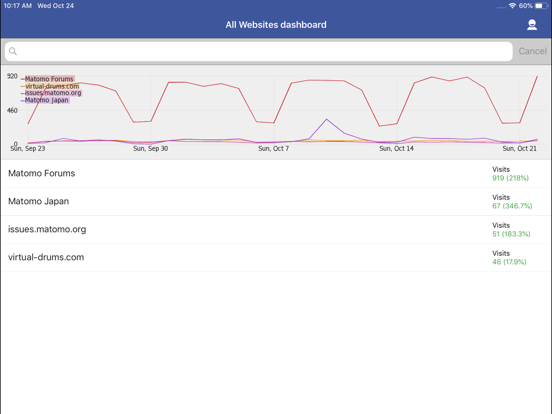This screenshot has height=414, width=552.
Task: Click the Sun, Sep 23 axis label
Action: click(28, 149)
